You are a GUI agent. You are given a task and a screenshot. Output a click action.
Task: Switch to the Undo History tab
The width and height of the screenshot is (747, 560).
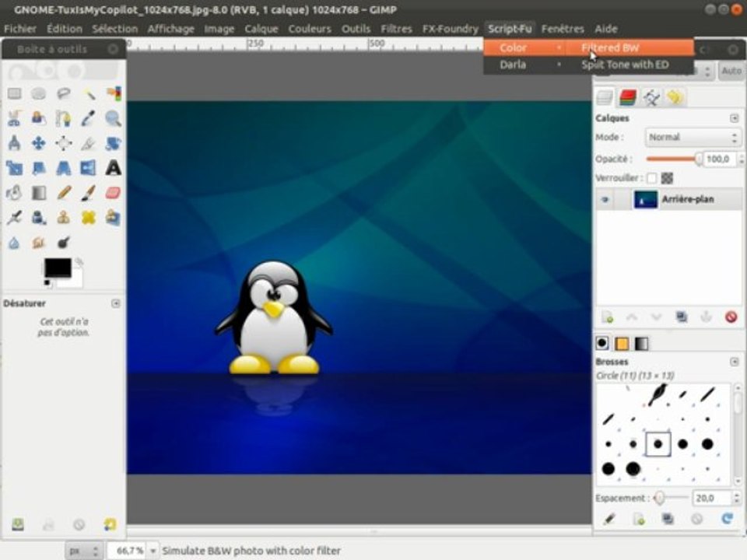pos(675,98)
